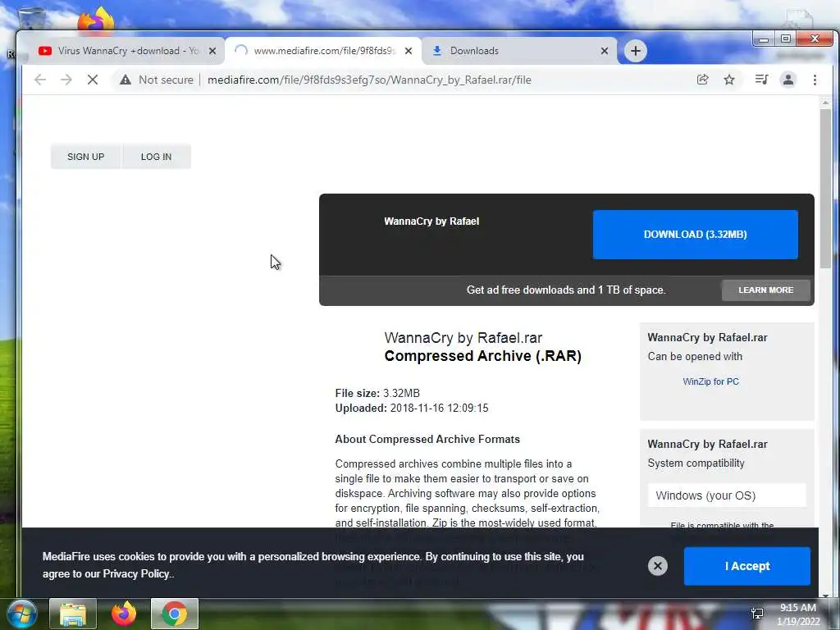Open the WinZip for PC link
Screen dimensions: 840x630
click(x=710, y=381)
